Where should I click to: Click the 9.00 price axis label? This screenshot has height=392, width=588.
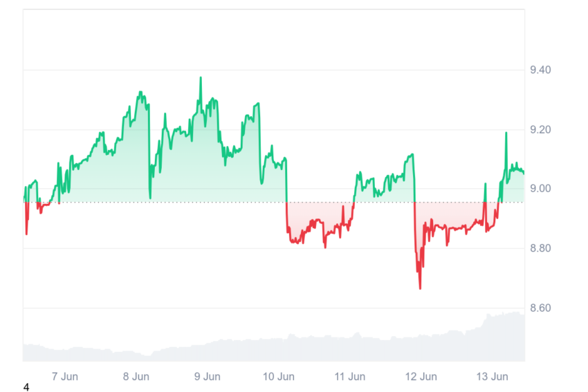pos(540,189)
